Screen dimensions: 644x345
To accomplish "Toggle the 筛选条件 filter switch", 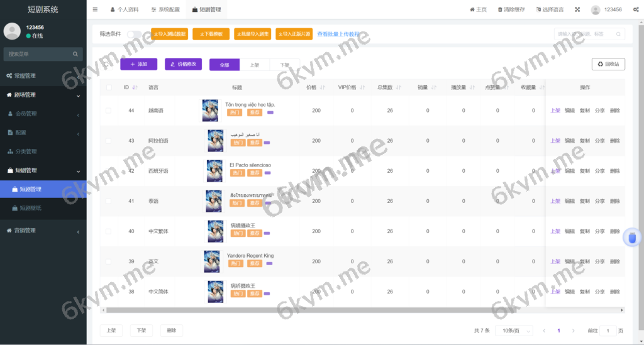I will 133,34.
